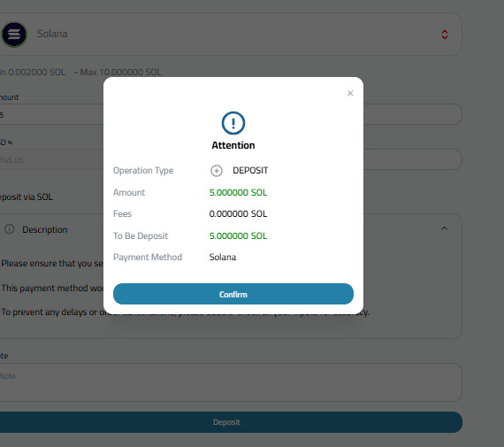Screen dimensions: 504x447
Task: Click the Attention heading
Action: tap(233, 145)
